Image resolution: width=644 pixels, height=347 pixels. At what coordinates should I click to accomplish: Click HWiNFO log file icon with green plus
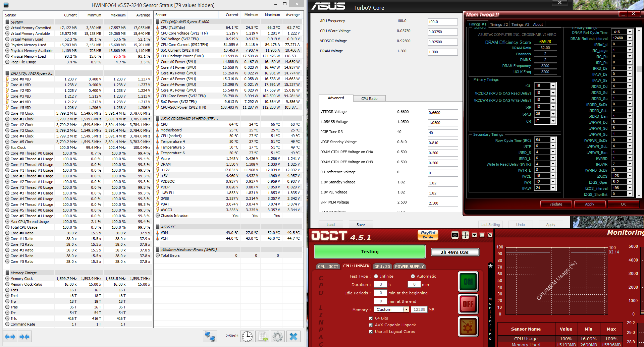pyautogui.click(x=262, y=336)
